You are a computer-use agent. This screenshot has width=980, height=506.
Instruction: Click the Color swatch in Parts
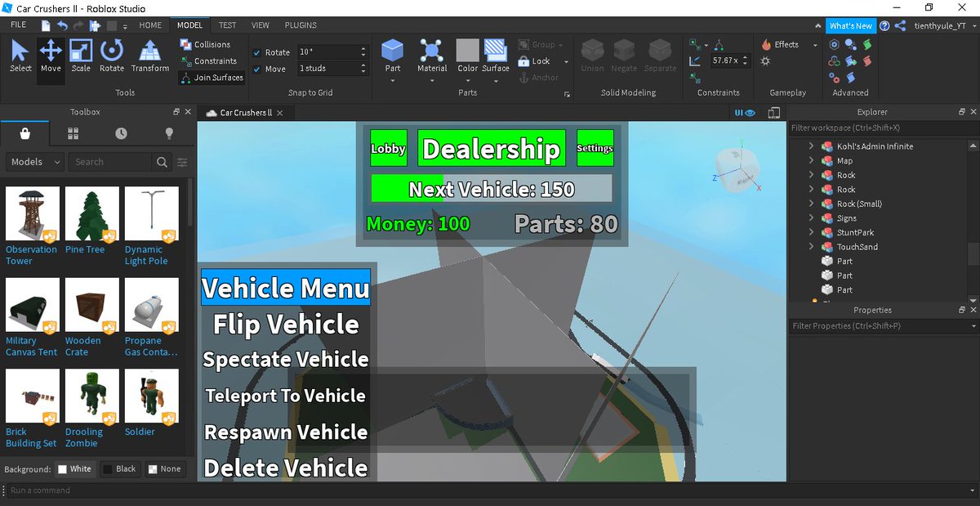tap(468, 51)
